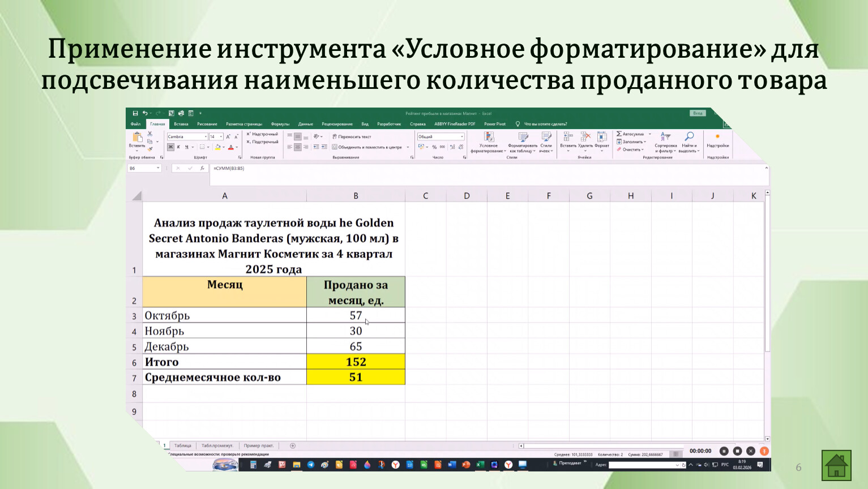
Task: Expand the font size 14 dropdown
Action: tap(220, 136)
